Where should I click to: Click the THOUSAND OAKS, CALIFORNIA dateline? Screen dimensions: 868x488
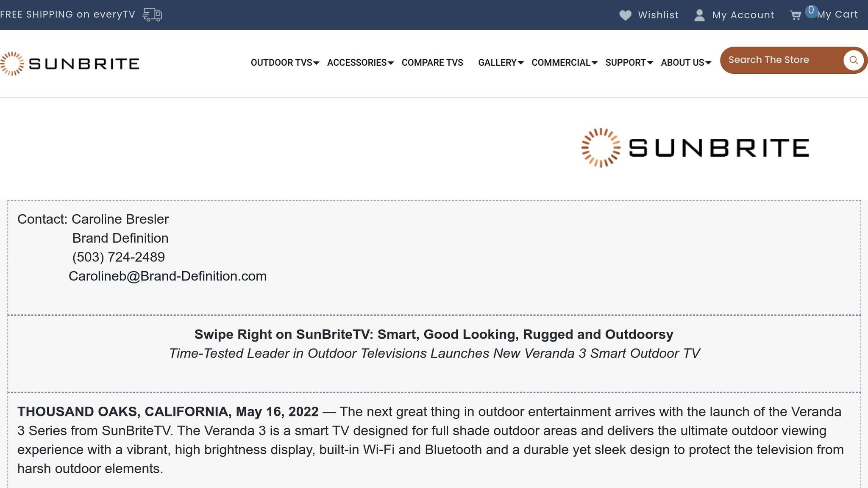tap(168, 412)
